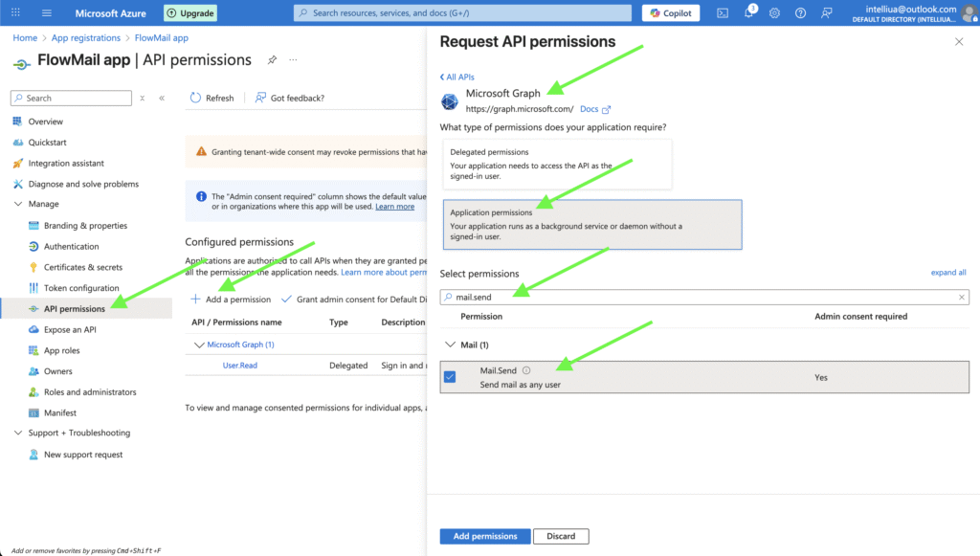This screenshot has height=556, width=980.
Task: Focus the sidebar Search field
Action: click(x=71, y=98)
